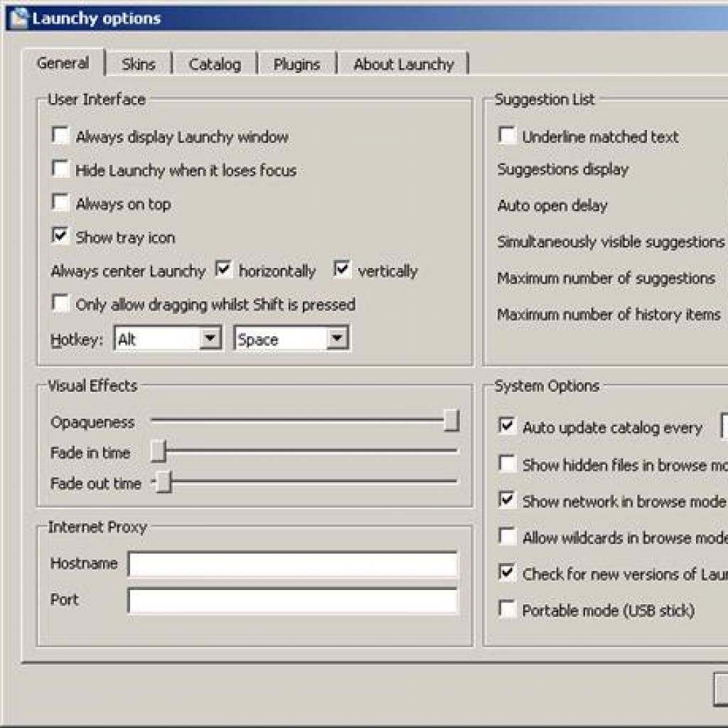Click the proxy Port input field
The image size is (728, 728).
pos(292,600)
